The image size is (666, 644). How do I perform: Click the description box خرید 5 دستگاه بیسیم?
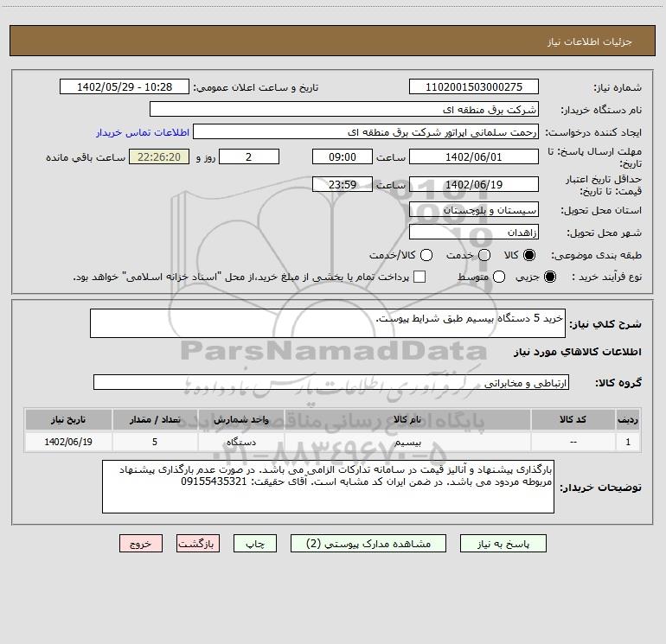coord(328,323)
